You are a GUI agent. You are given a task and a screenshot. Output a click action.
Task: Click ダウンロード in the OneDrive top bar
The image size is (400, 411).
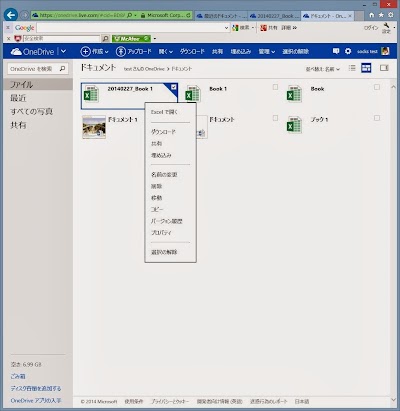[192, 52]
